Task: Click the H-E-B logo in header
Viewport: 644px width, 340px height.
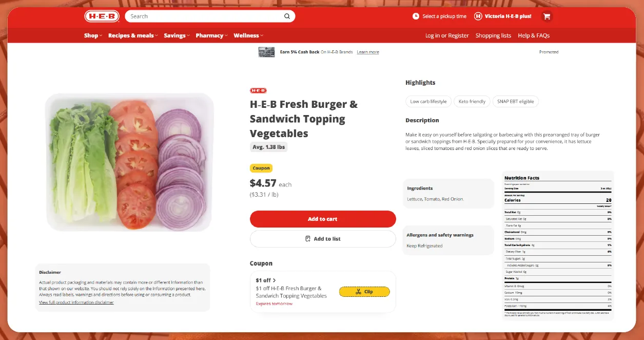Action: (x=102, y=16)
